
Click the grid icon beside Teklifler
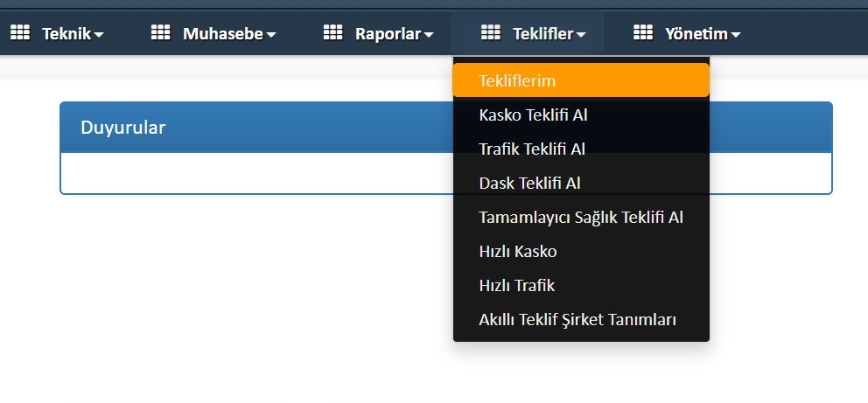pyautogui.click(x=490, y=33)
